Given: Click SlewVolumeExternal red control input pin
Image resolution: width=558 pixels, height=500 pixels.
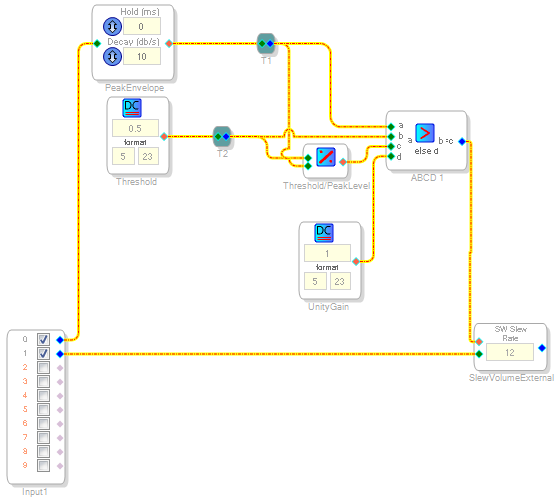Looking at the screenshot, I should click(x=479, y=342).
